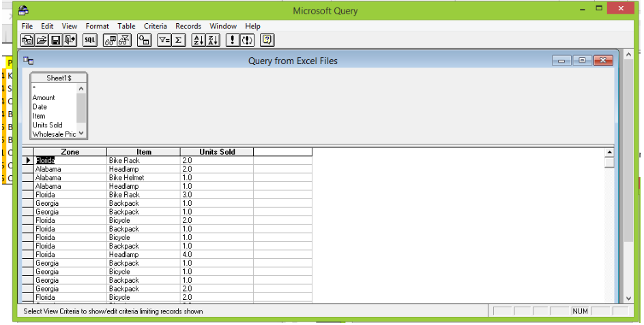Click the Units Sold column header
The width and height of the screenshot is (644, 325).
[217, 152]
